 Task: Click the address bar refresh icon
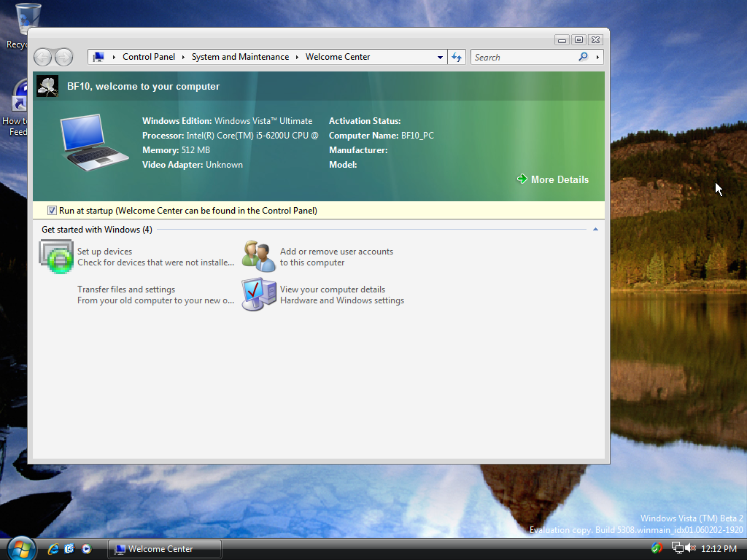point(457,57)
